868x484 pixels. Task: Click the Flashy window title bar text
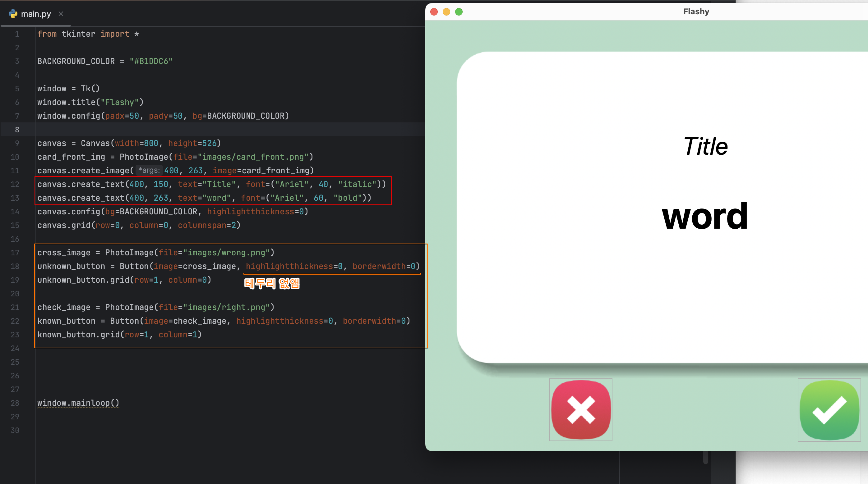point(696,11)
